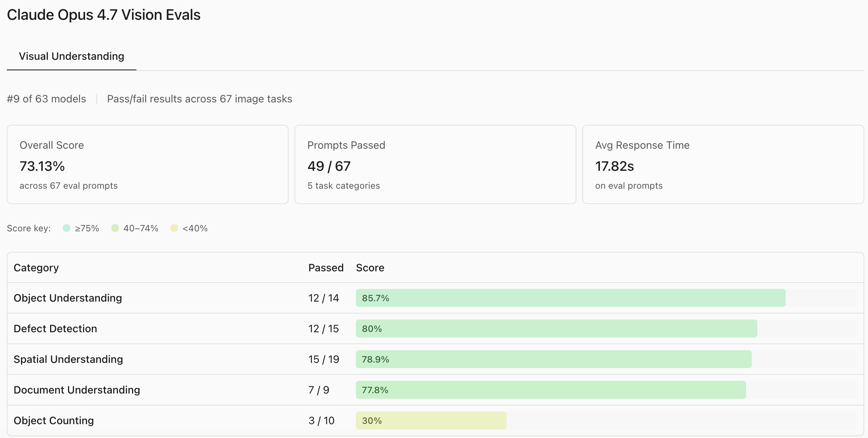Click the teal ≥75% score key dot
868x438 pixels.
click(67, 228)
